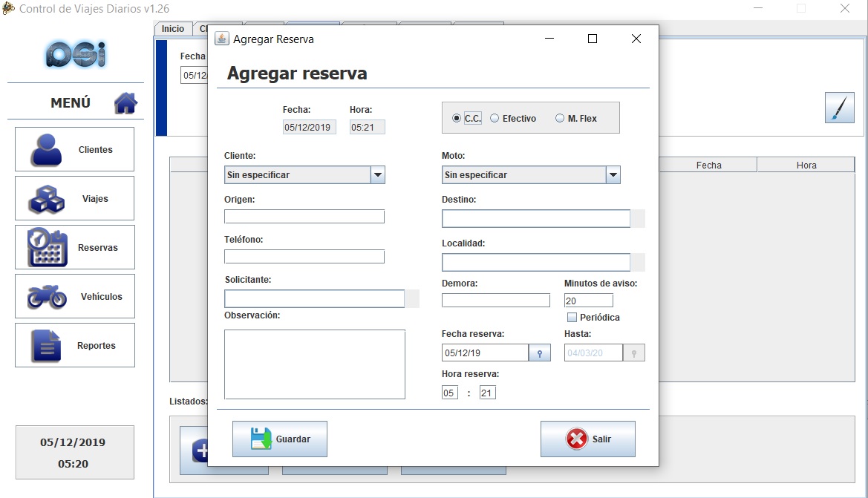Open the Fecha reserva date picker icon
This screenshot has height=498, width=868.
click(x=540, y=353)
